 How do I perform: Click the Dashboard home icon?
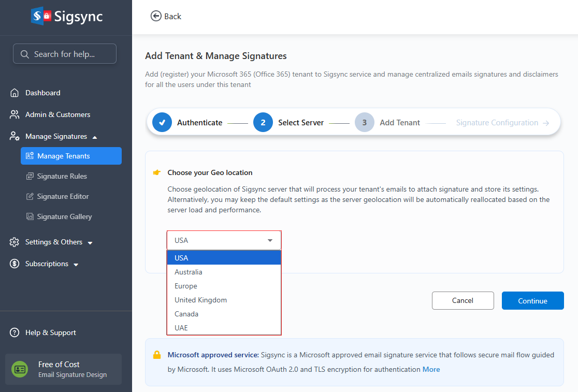click(15, 93)
